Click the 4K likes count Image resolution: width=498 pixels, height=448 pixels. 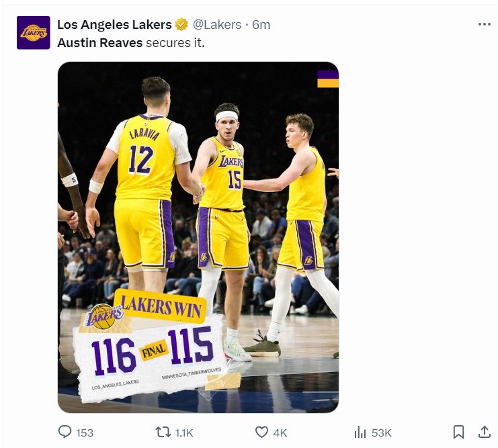click(x=280, y=433)
